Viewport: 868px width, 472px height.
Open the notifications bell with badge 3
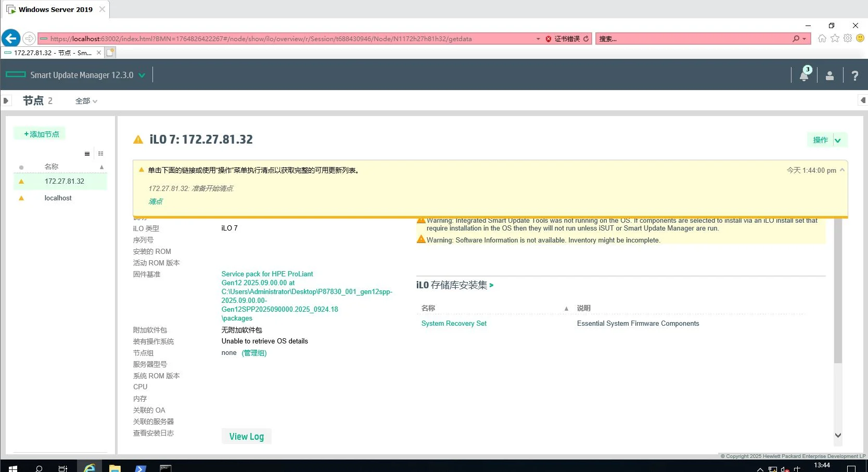pyautogui.click(x=804, y=75)
